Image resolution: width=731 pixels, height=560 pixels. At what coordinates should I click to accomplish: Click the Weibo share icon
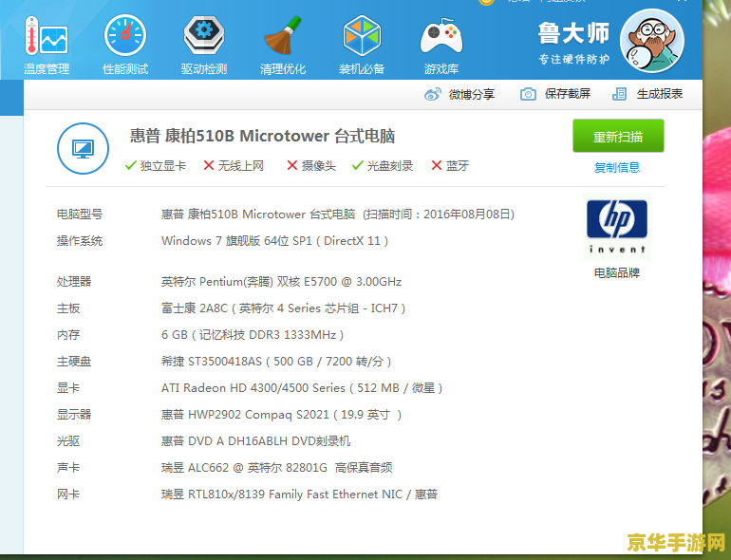[x=432, y=94]
